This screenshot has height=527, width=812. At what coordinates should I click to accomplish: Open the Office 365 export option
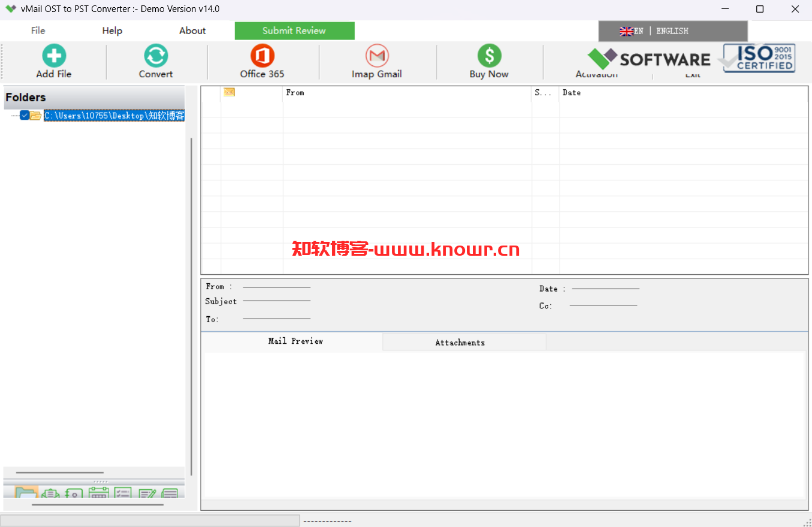click(x=262, y=56)
